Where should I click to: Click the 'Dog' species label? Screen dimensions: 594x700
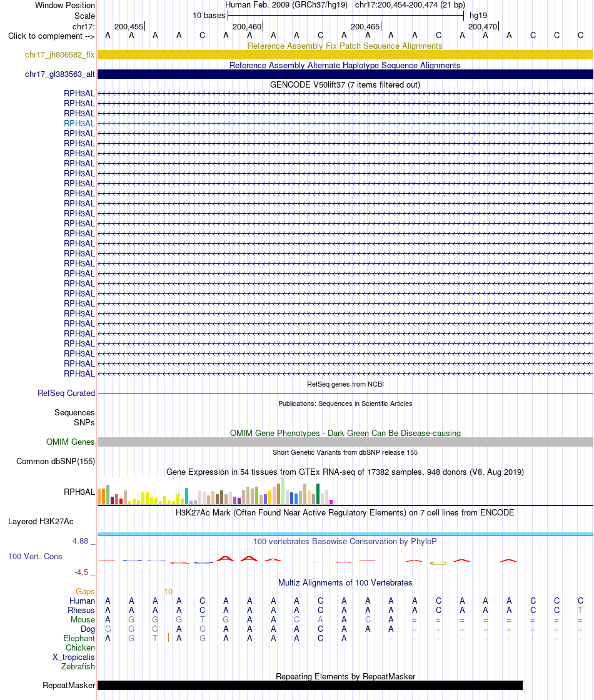[x=88, y=629]
